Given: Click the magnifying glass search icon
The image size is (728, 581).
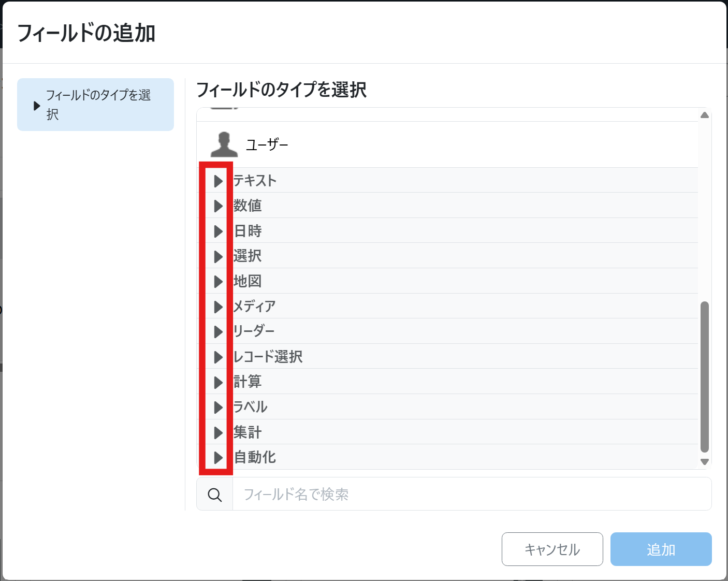Looking at the screenshot, I should coord(215,495).
